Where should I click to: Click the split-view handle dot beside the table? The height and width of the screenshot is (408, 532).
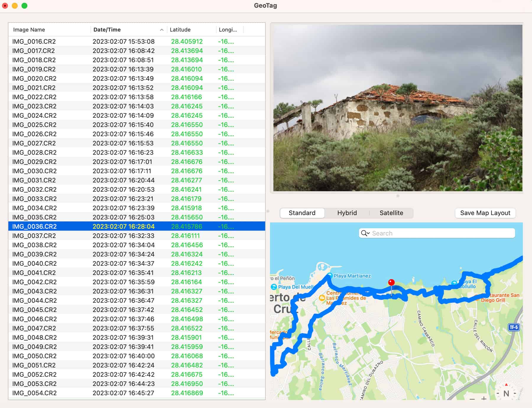[268, 211]
